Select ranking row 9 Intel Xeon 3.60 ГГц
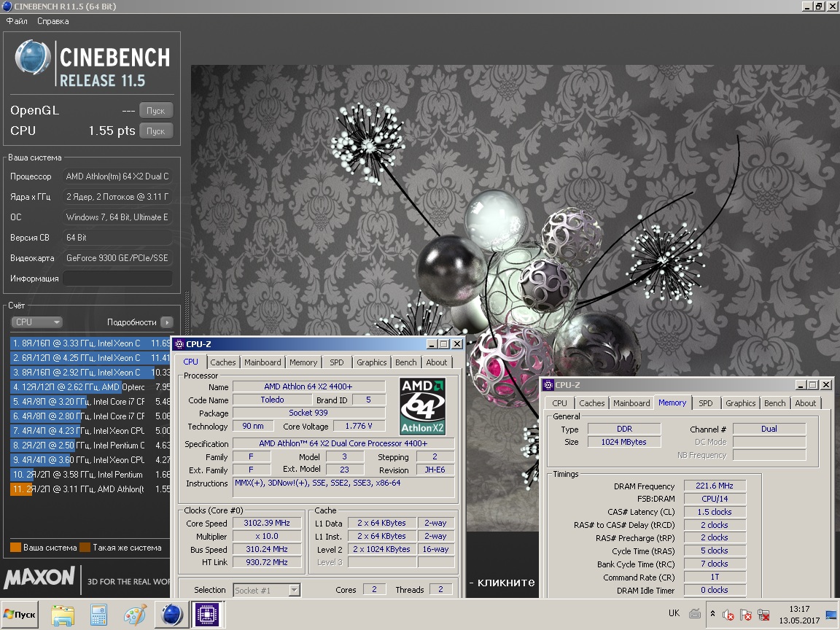This screenshot has width=840, height=630. tap(90, 459)
